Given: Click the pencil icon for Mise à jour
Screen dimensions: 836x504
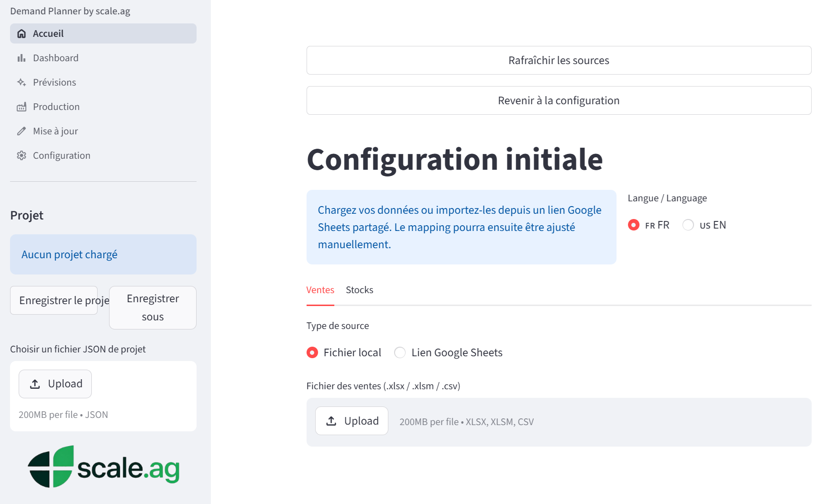Looking at the screenshot, I should tap(22, 131).
